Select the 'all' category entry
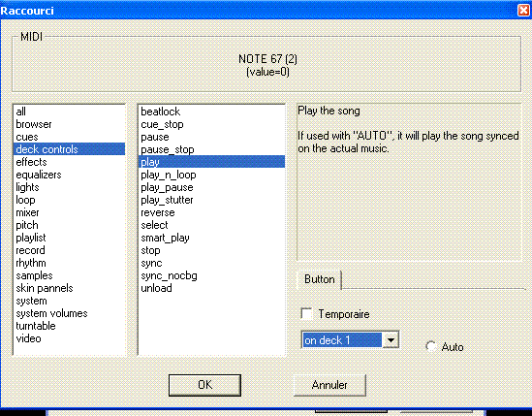The width and height of the screenshot is (532, 416). tap(69, 112)
